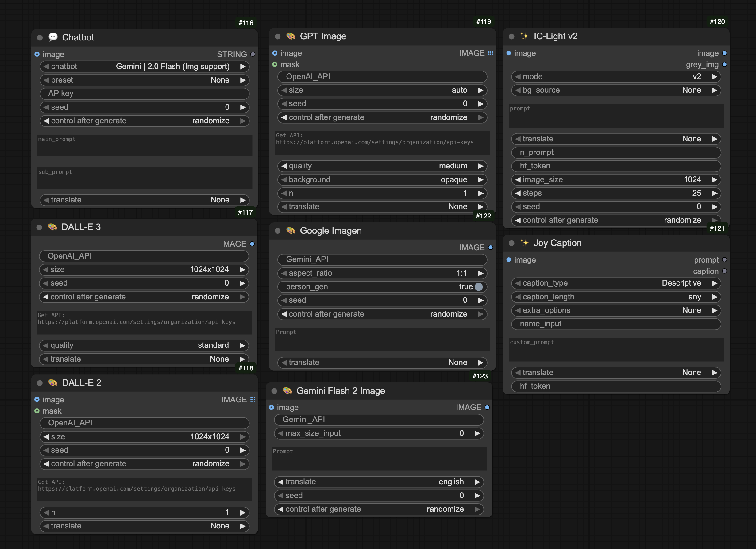Decrease the seed value in Chatbot
Viewport: 756px width, 549px height.
[x=46, y=107]
